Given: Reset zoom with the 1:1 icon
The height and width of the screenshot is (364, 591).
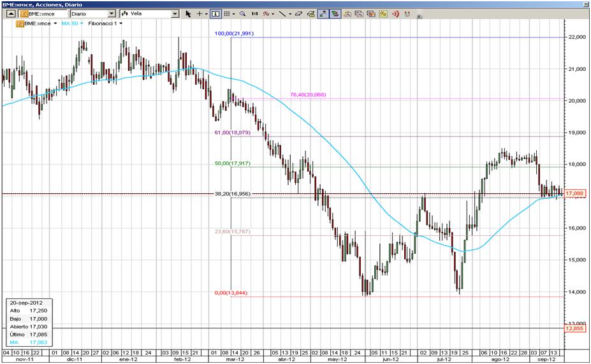Looking at the screenshot, I should pyautogui.click(x=255, y=14).
